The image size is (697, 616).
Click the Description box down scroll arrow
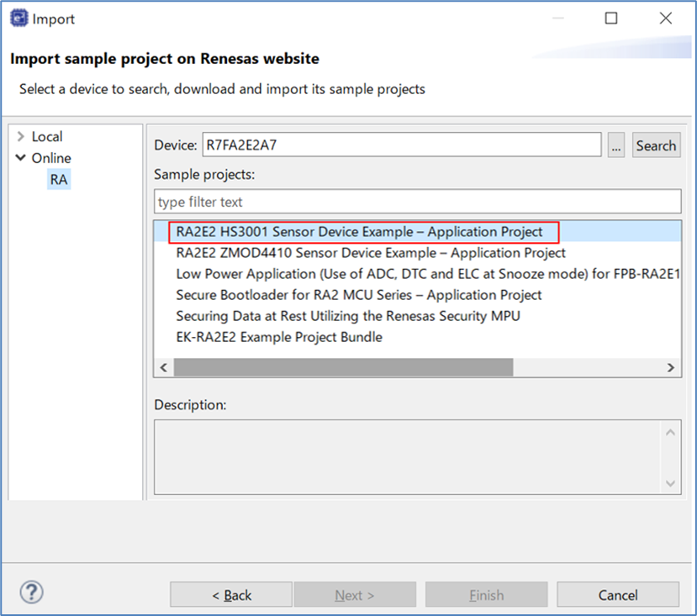[x=670, y=483]
